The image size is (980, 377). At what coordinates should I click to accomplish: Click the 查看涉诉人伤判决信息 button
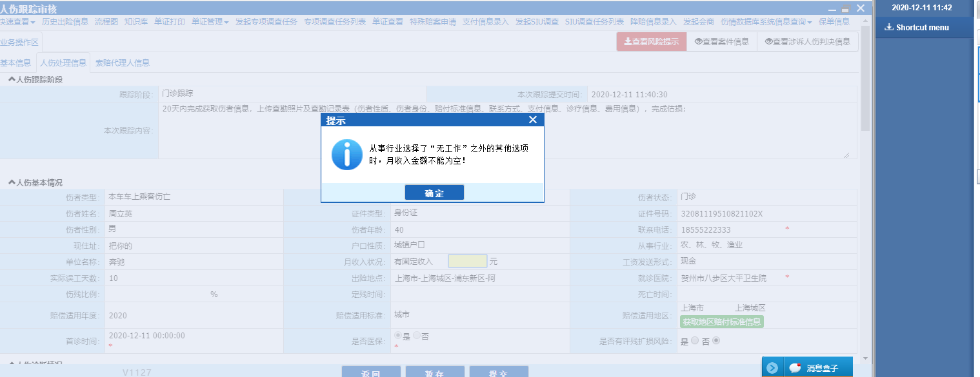coord(807,42)
